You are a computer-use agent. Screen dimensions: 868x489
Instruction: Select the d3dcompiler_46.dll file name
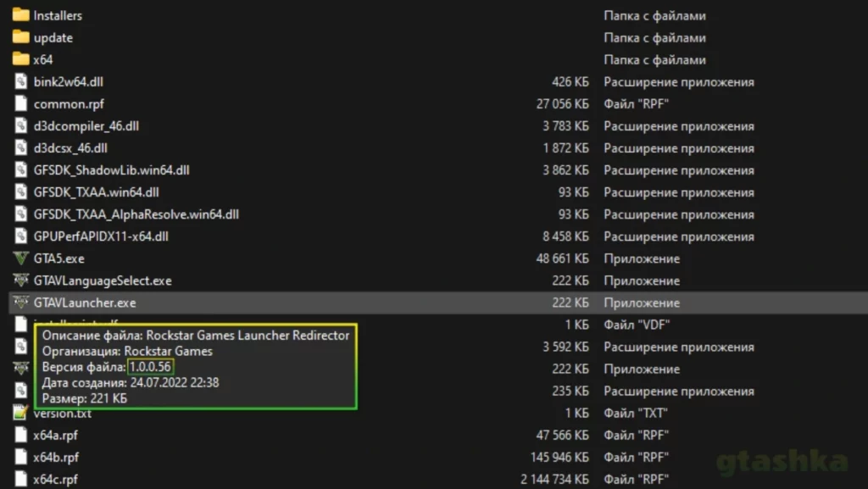tap(86, 126)
